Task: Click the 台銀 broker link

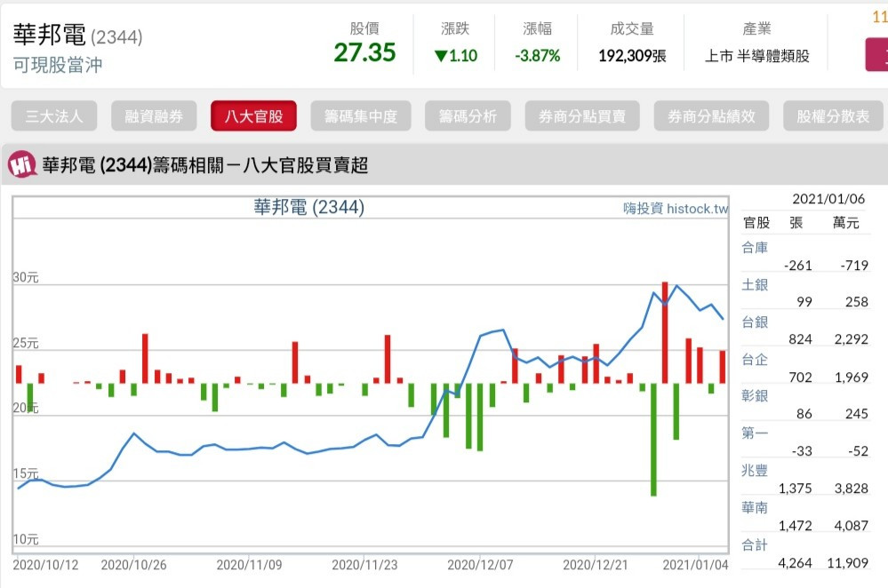Action: 755,322
